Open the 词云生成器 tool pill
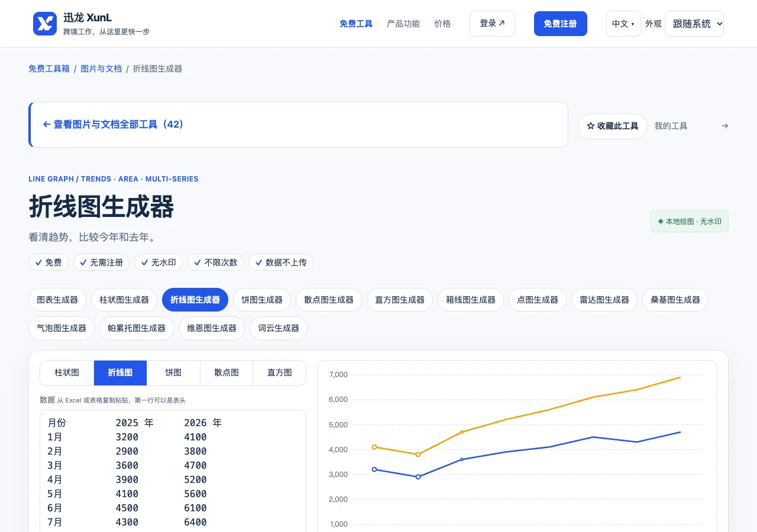Image resolution: width=757 pixels, height=532 pixels. tap(279, 328)
